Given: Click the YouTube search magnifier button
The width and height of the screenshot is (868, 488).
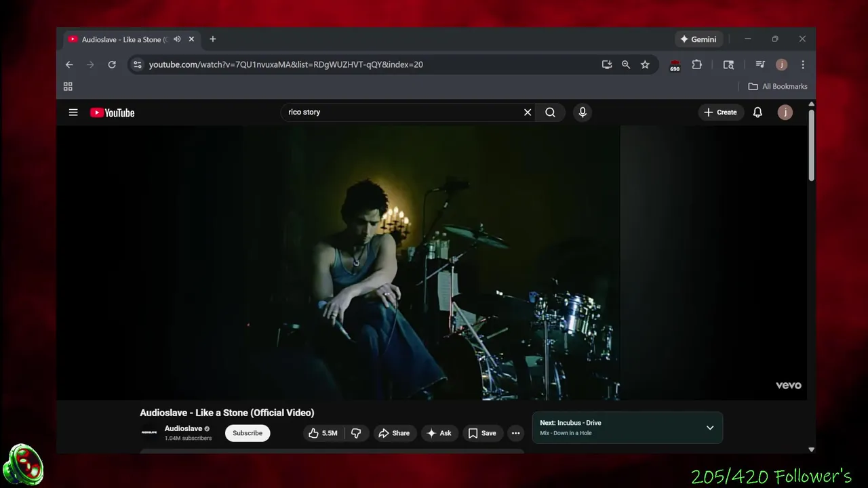Looking at the screenshot, I should [550, 113].
